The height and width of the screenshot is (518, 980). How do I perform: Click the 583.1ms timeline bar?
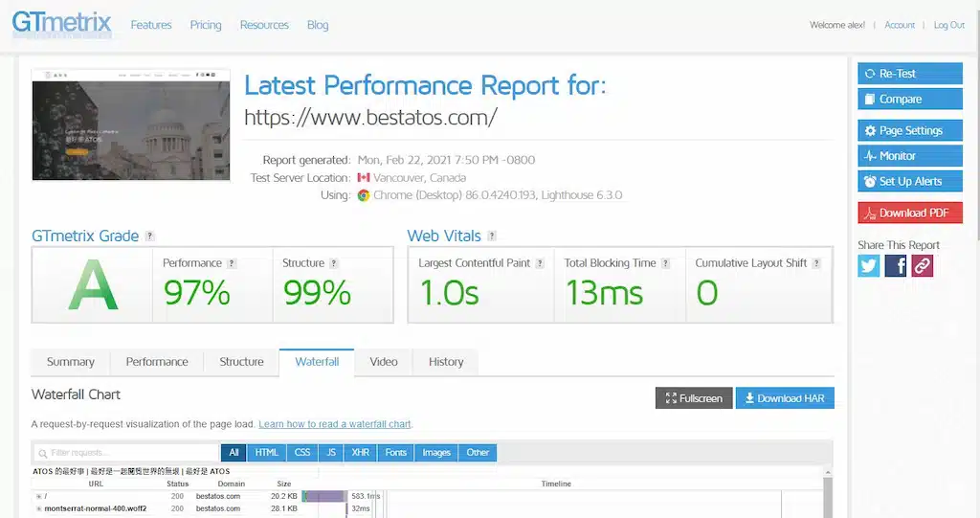click(x=323, y=496)
